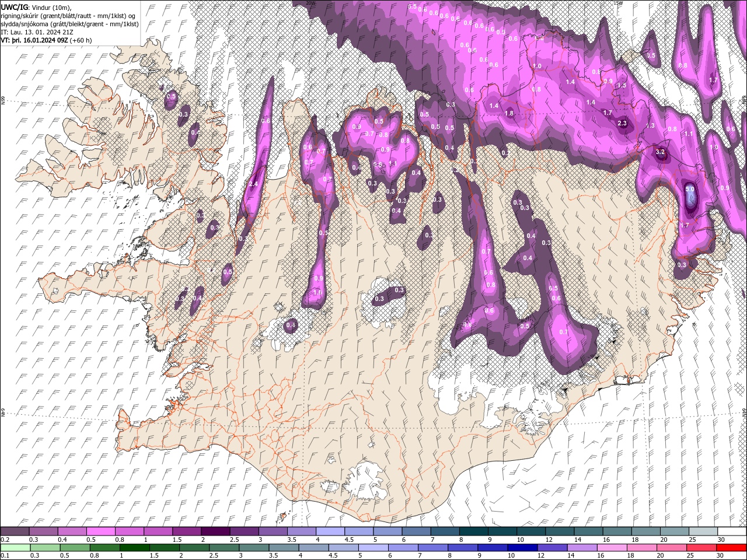Click the lower legend swatch starting at 2.5

coord(224,548)
